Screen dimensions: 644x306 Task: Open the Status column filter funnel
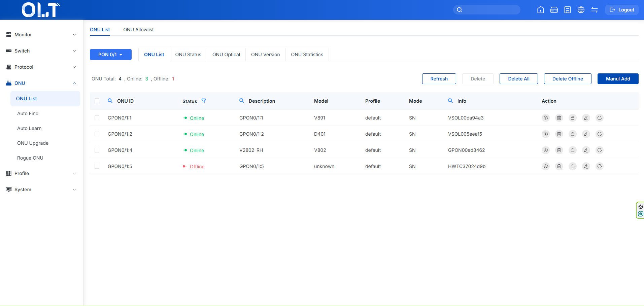tap(204, 101)
